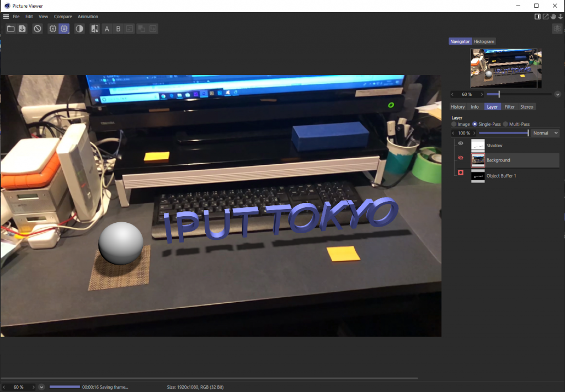Image resolution: width=565 pixels, height=392 pixels.
Task: Expand the Navigator zoom options chevron
Action: coord(557,94)
